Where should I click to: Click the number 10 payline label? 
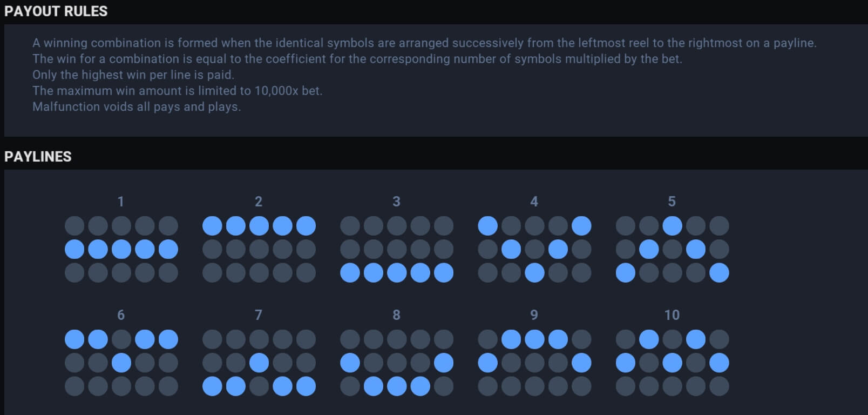pyautogui.click(x=672, y=315)
